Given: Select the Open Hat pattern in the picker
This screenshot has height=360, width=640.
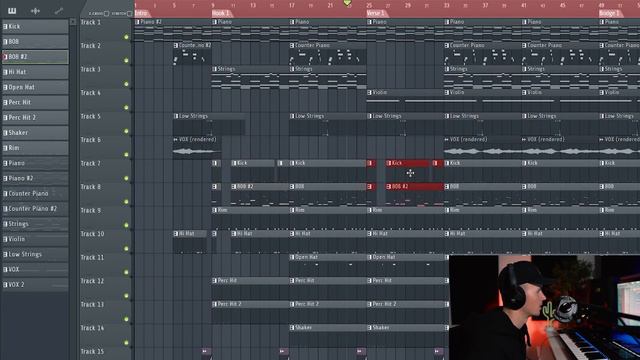Looking at the screenshot, I should point(36,87).
